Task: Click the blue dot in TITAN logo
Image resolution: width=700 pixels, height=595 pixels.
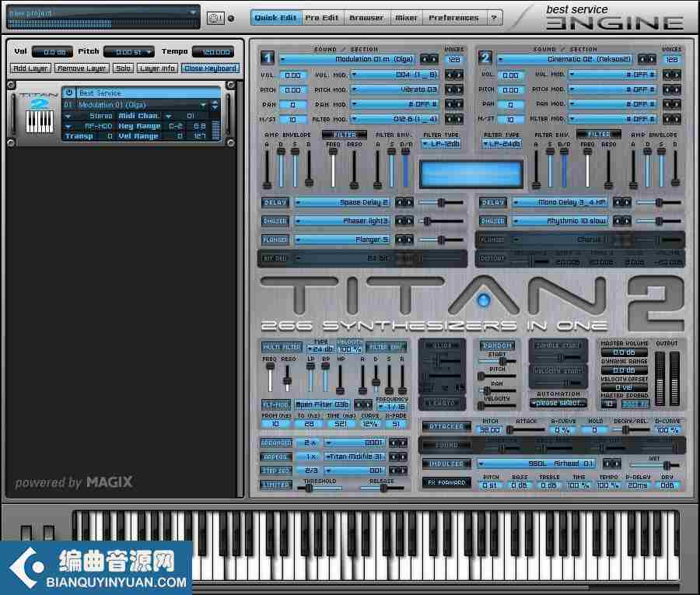Action: pos(483,300)
